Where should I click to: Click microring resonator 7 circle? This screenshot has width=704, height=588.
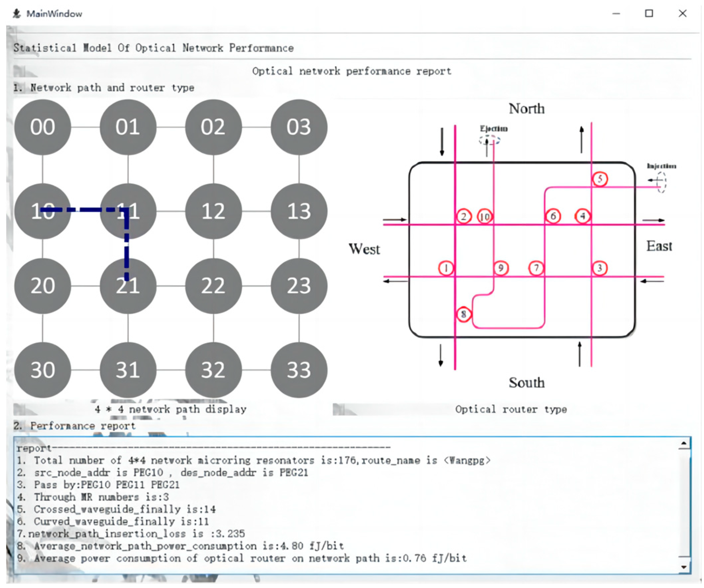[x=536, y=268]
